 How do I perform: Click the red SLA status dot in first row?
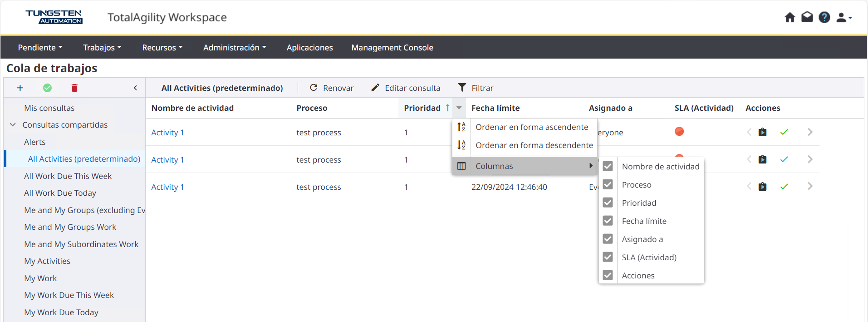pyautogui.click(x=679, y=132)
